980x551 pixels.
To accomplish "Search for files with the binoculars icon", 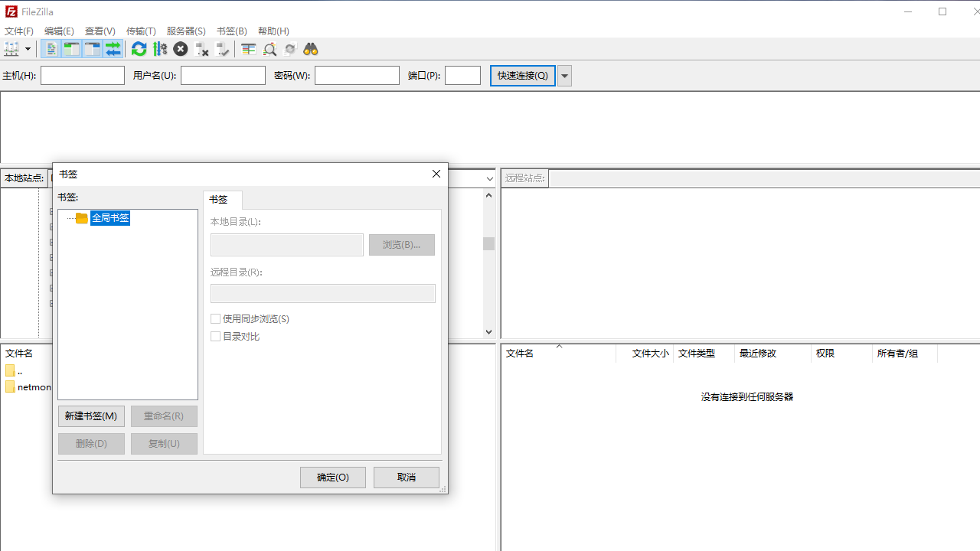I will [310, 49].
